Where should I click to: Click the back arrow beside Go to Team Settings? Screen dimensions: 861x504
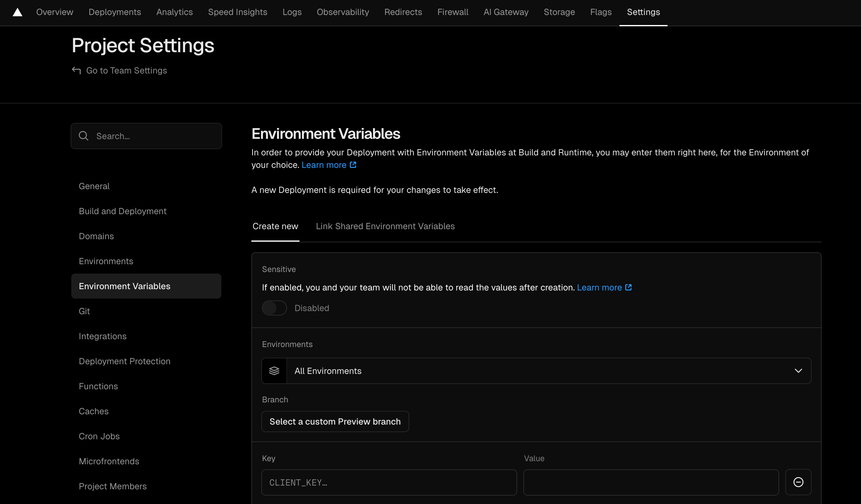click(76, 70)
